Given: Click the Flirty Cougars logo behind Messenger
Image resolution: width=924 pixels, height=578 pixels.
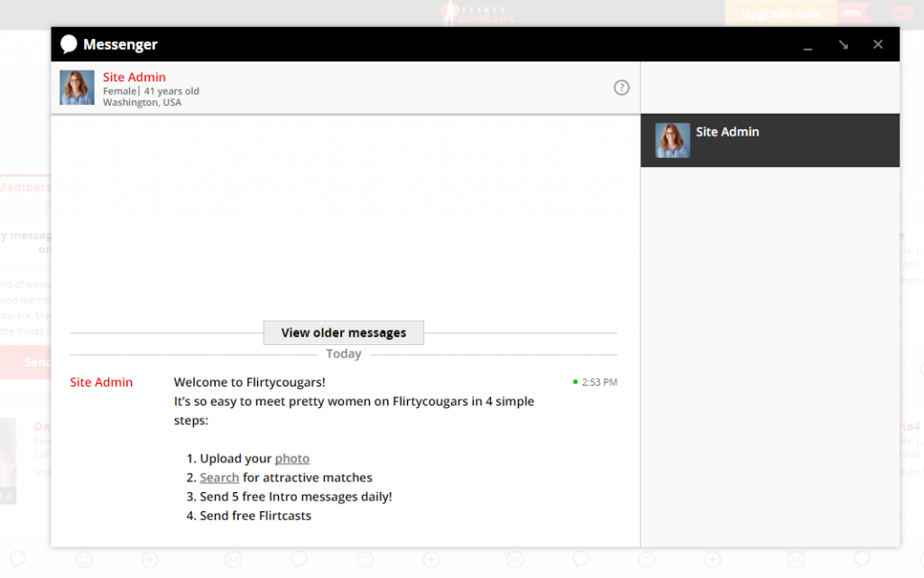Looking at the screenshot, I should tap(477, 13).
